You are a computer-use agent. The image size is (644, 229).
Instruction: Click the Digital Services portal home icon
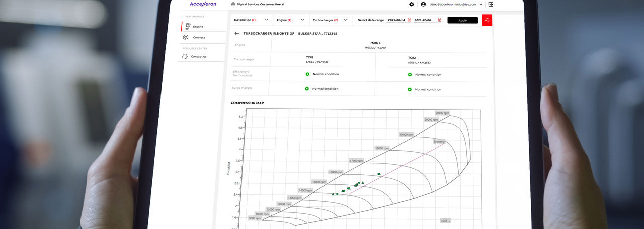pos(233,4)
